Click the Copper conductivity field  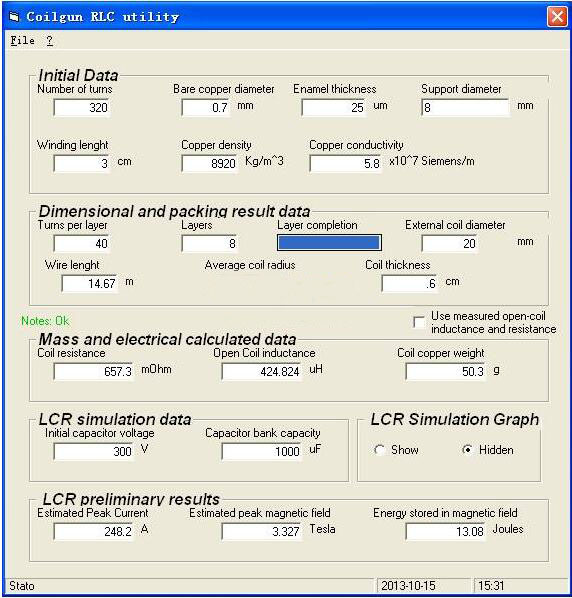346,164
